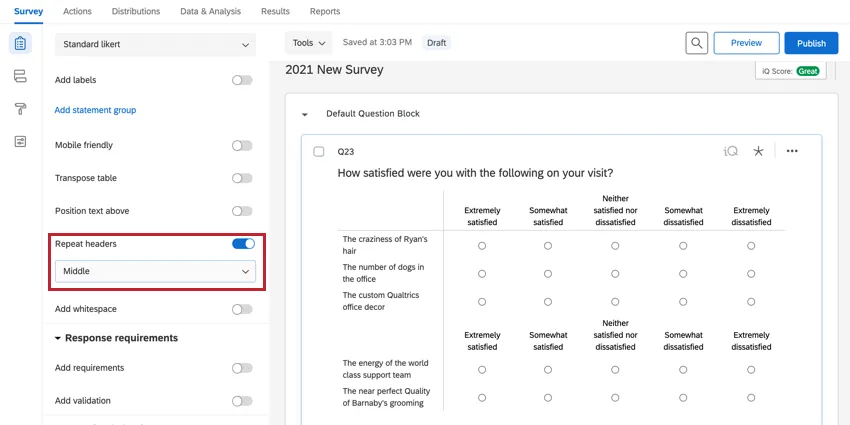Turn on the Transpose table toggle

pos(242,178)
